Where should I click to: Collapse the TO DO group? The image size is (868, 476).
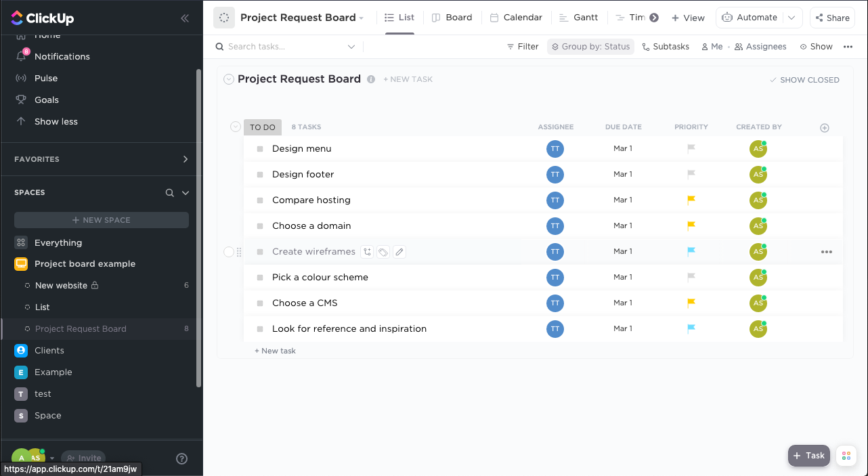click(236, 127)
